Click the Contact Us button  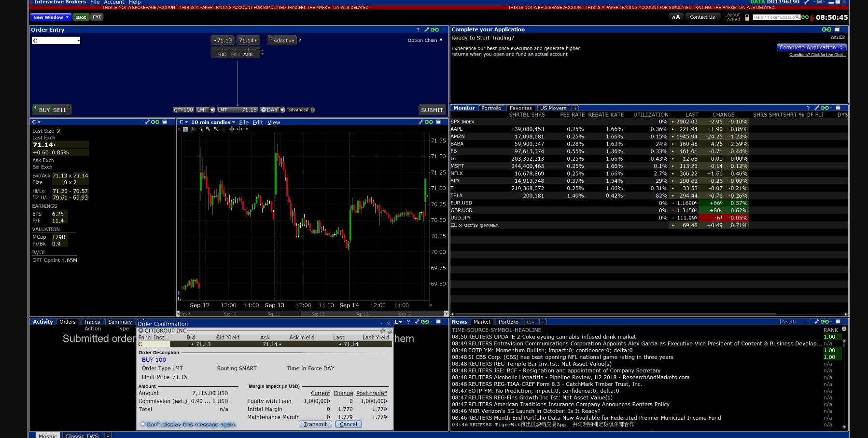(702, 17)
